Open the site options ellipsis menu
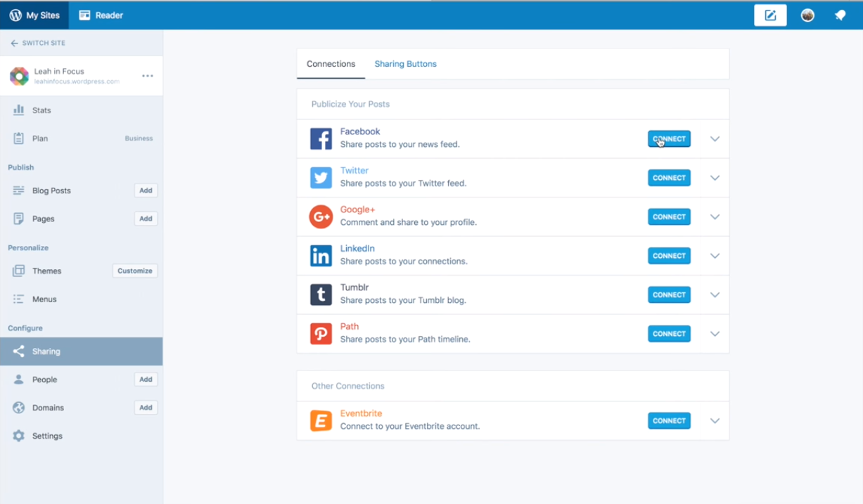Screen dimensions: 863x504 (147, 76)
